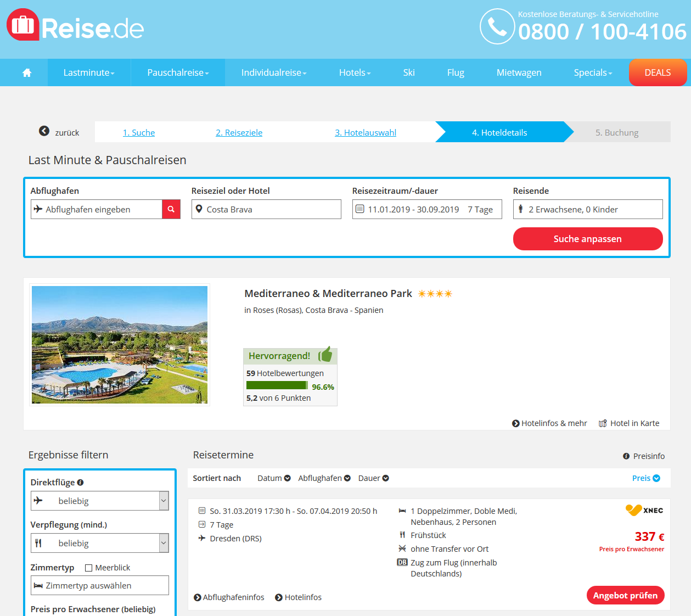Open the Mietwagen menu item
This screenshot has height=616, width=691.
(519, 72)
